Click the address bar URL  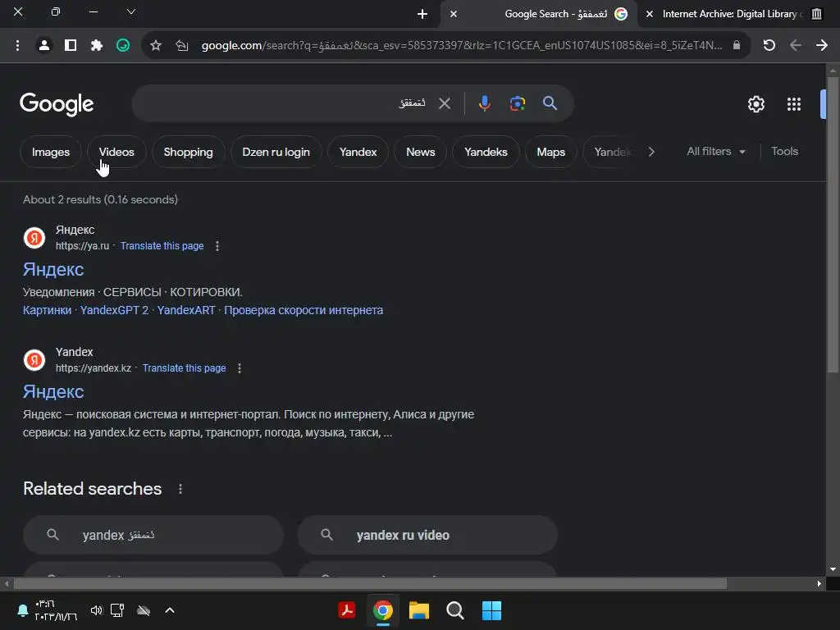(x=461, y=46)
